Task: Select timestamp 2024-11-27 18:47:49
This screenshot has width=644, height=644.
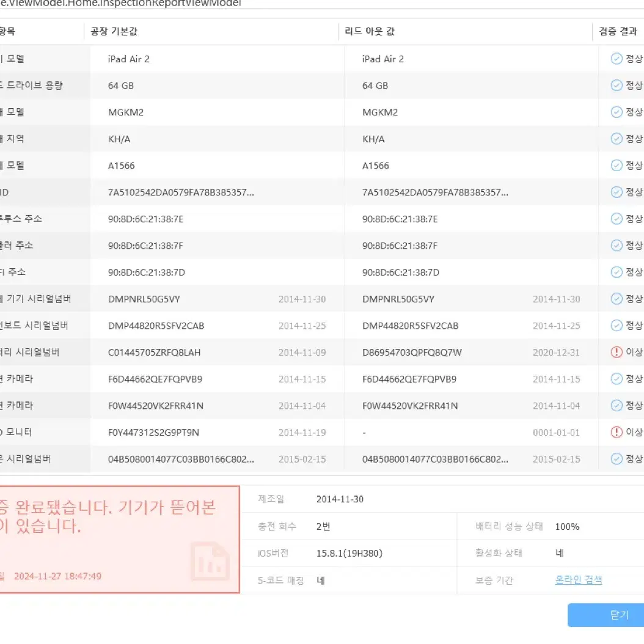Action: (x=57, y=576)
